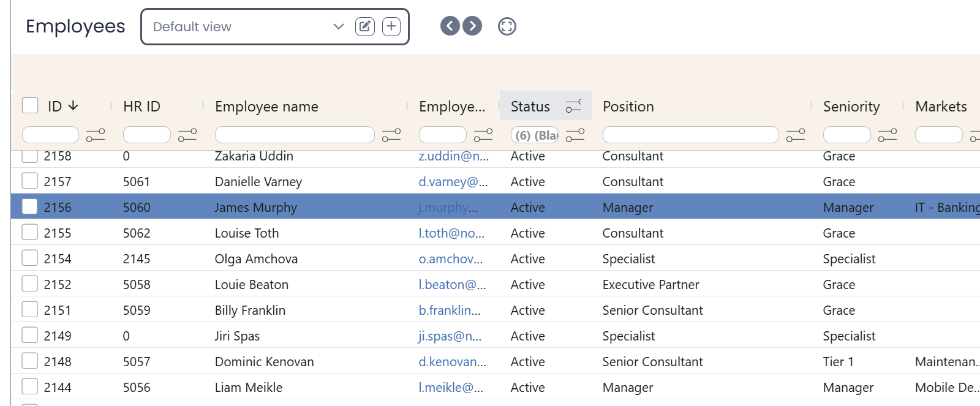Tick the checkbox for employee ID 2154
Viewport: 980px width, 406px height.
[x=30, y=258]
